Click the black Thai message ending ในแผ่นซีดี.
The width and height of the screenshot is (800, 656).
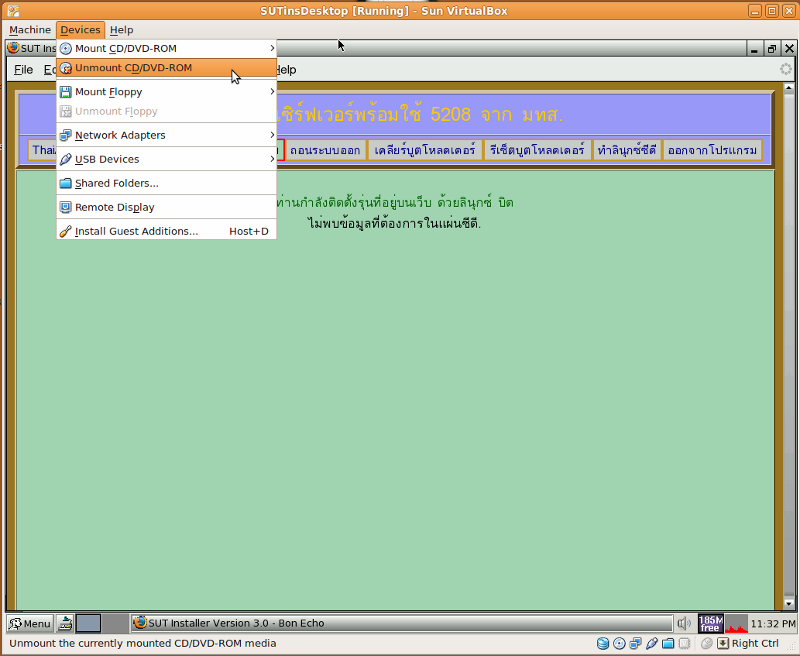tap(394, 223)
